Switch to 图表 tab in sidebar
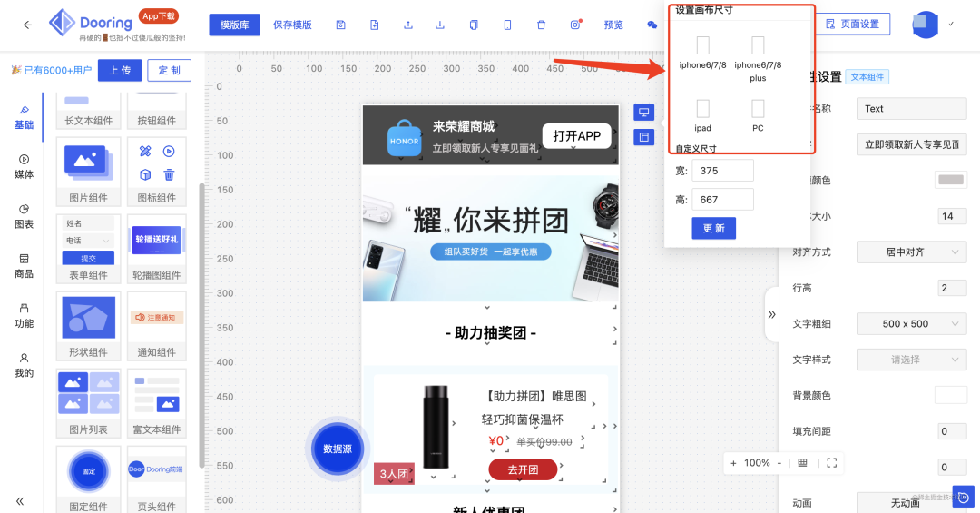The height and width of the screenshot is (513, 980). point(24,216)
